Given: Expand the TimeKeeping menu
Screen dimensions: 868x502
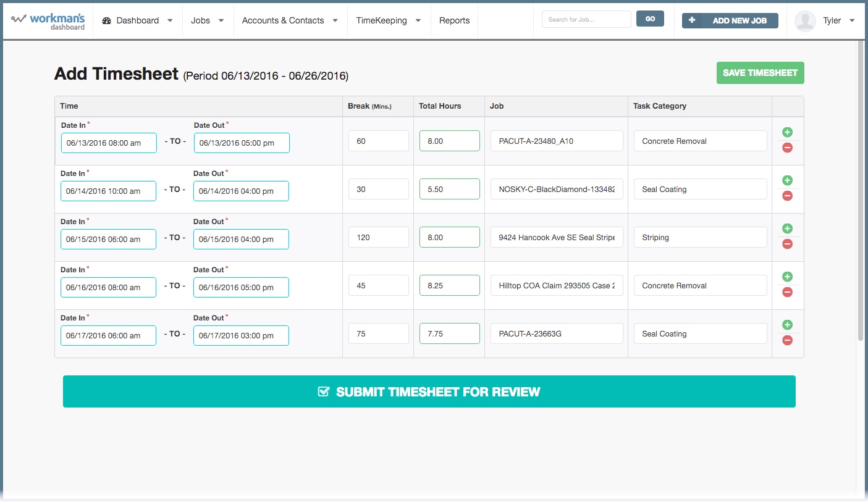Looking at the screenshot, I should pos(389,20).
